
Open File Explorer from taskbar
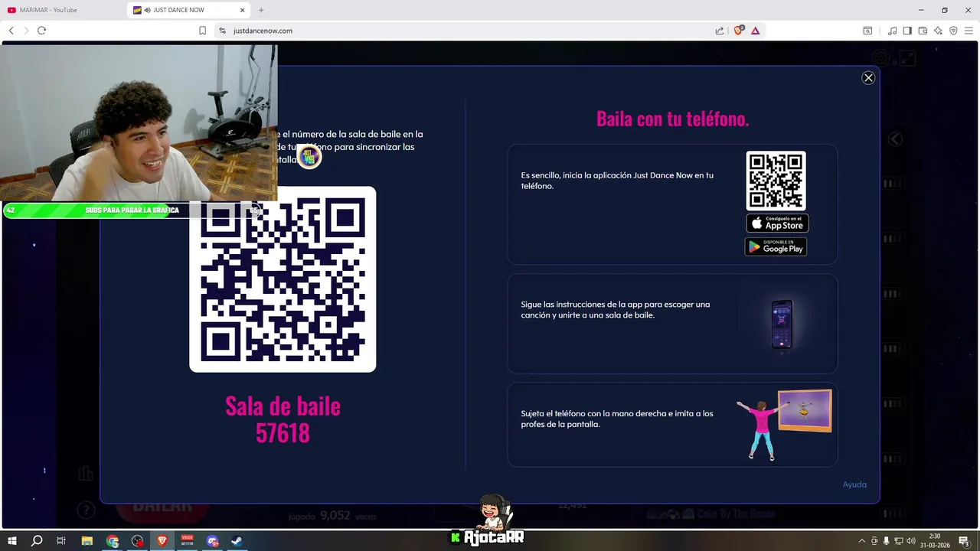[x=87, y=540]
